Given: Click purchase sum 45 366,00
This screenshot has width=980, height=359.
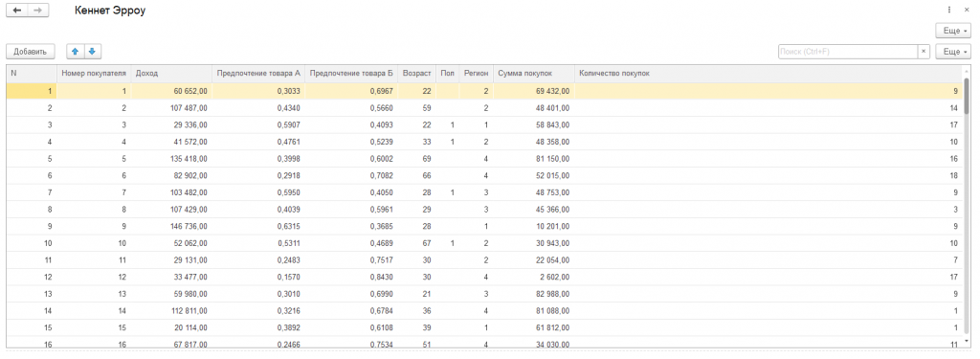Looking at the screenshot, I should tap(553, 210).
